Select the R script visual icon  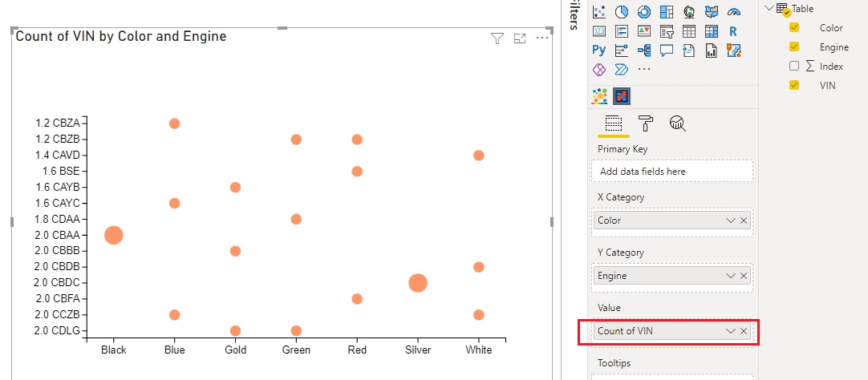733,31
